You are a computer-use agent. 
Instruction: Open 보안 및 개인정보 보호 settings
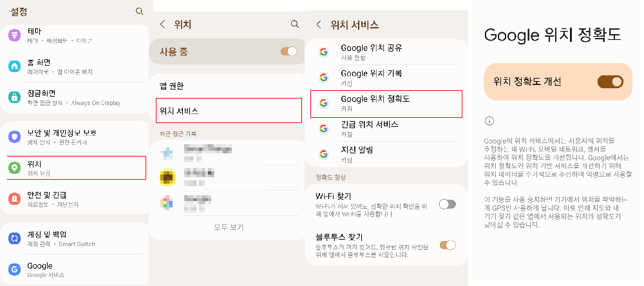[74, 137]
